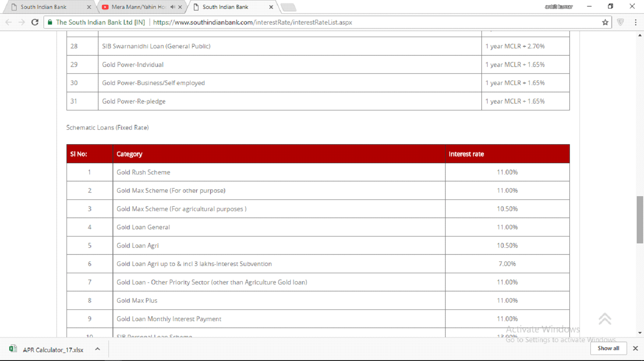Open Chrome three-dot menu
Screen dimensions: 644x361
636,22
